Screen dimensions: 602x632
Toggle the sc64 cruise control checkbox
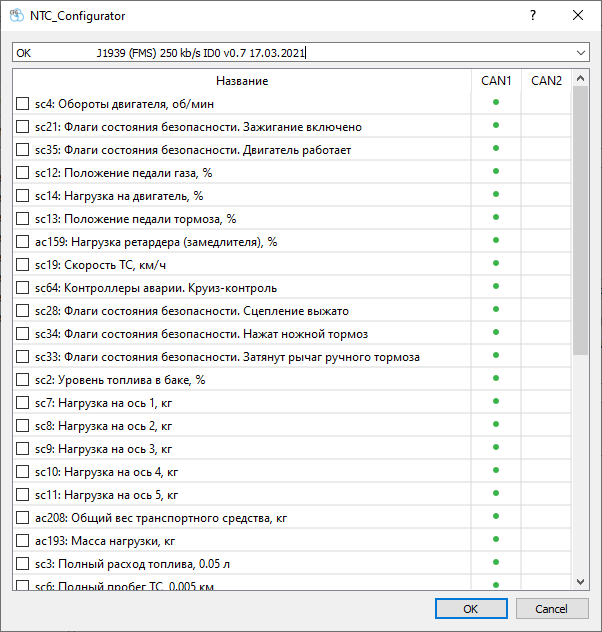[x=23, y=288]
